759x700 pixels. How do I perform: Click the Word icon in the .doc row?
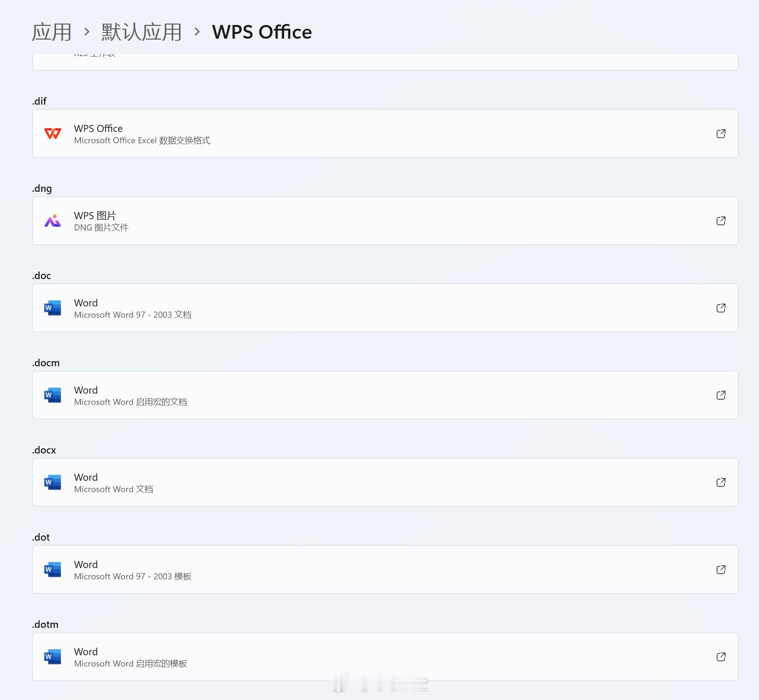pos(53,308)
